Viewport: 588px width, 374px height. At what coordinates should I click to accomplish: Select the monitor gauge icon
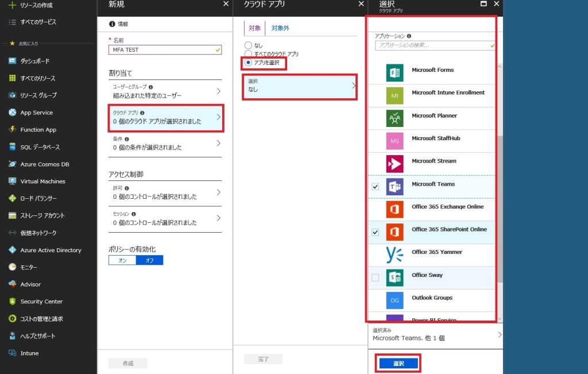(x=13, y=267)
